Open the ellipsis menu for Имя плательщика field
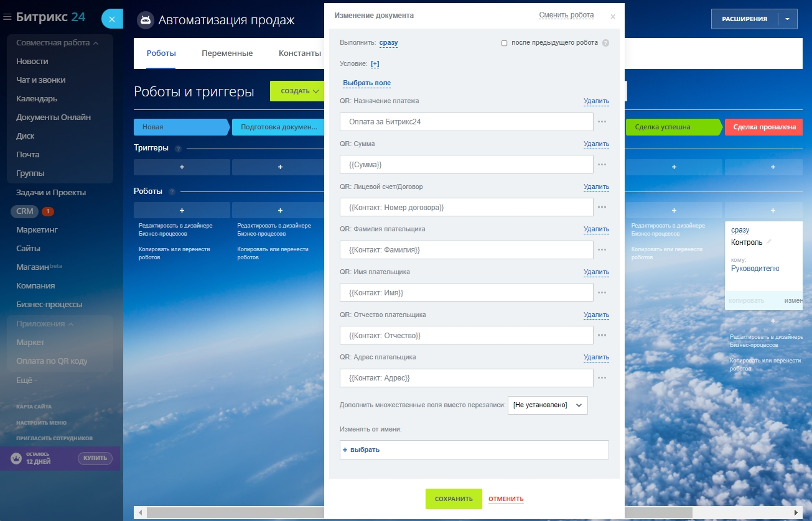Screen dimensions: 812x521 point(602,292)
